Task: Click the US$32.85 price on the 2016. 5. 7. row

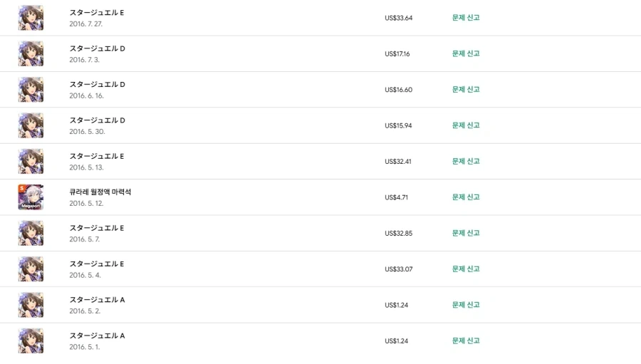Action: [x=399, y=233]
